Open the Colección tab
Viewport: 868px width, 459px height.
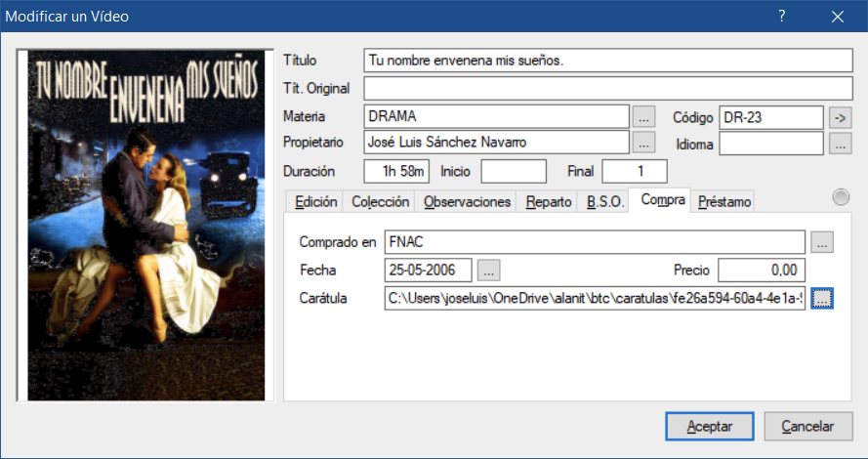pos(380,202)
